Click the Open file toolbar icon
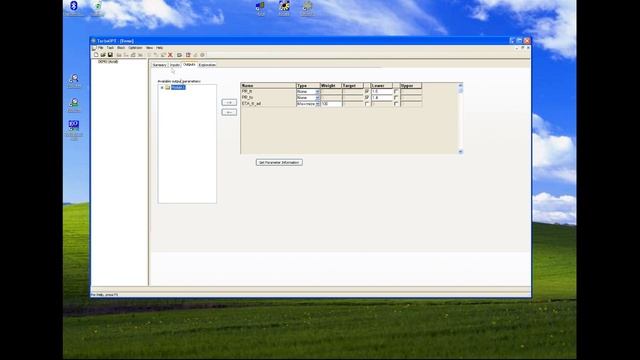This screenshot has height=360, width=640. click(103, 55)
